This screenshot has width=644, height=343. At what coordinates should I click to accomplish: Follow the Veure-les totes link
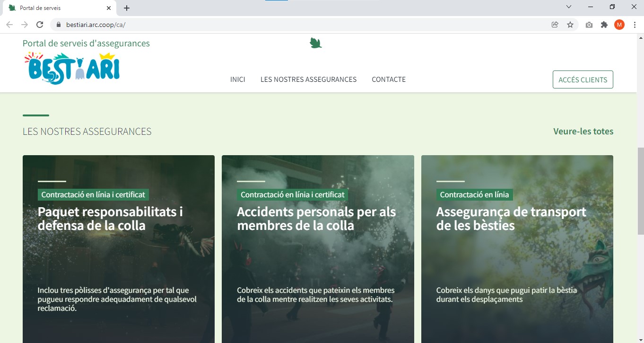tap(583, 131)
